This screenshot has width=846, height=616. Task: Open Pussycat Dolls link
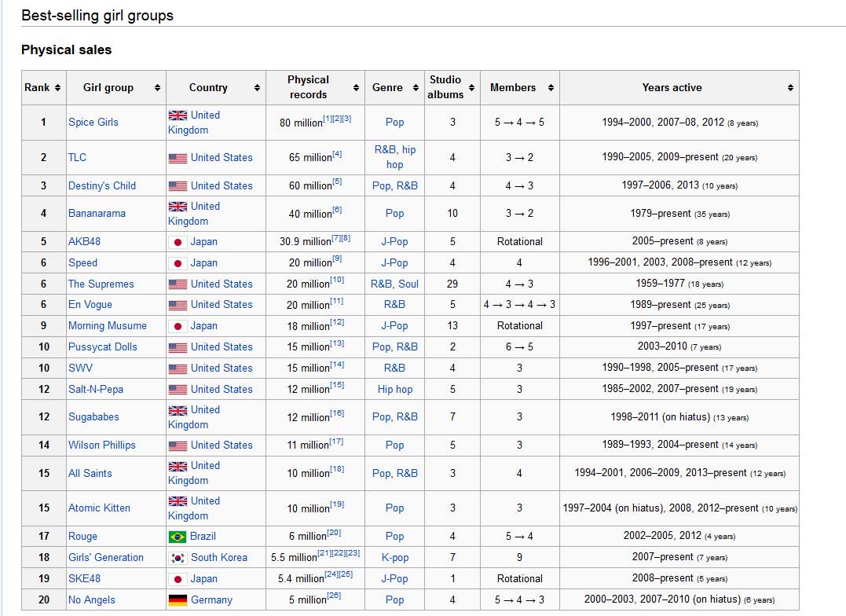103,347
